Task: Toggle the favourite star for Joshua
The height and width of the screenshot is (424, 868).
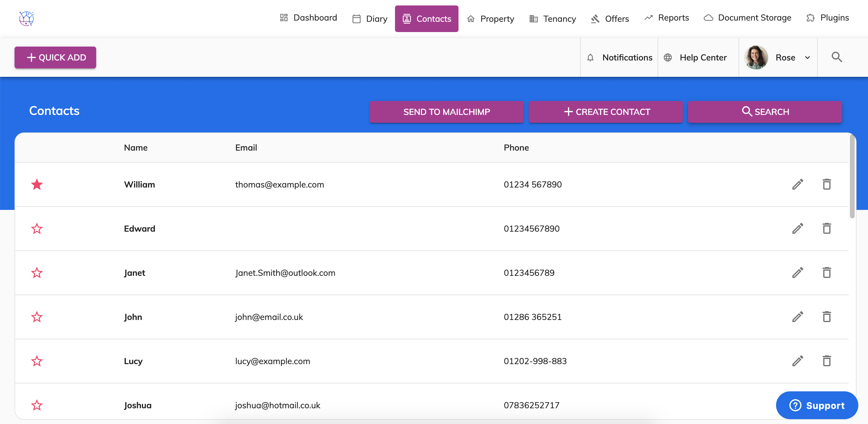Action: click(x=37, y=405)
